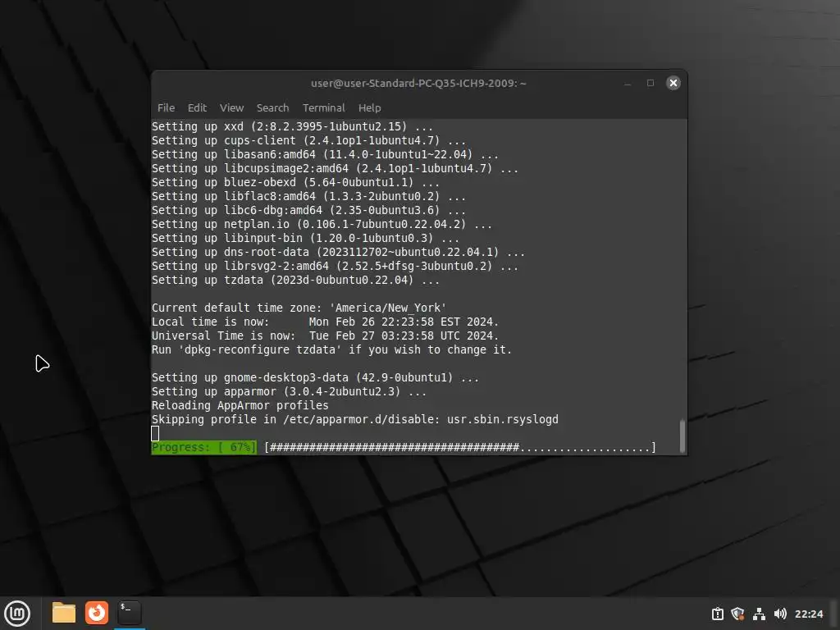
Task: Click the line 'Setting up tzdata'
Action: 295,281
